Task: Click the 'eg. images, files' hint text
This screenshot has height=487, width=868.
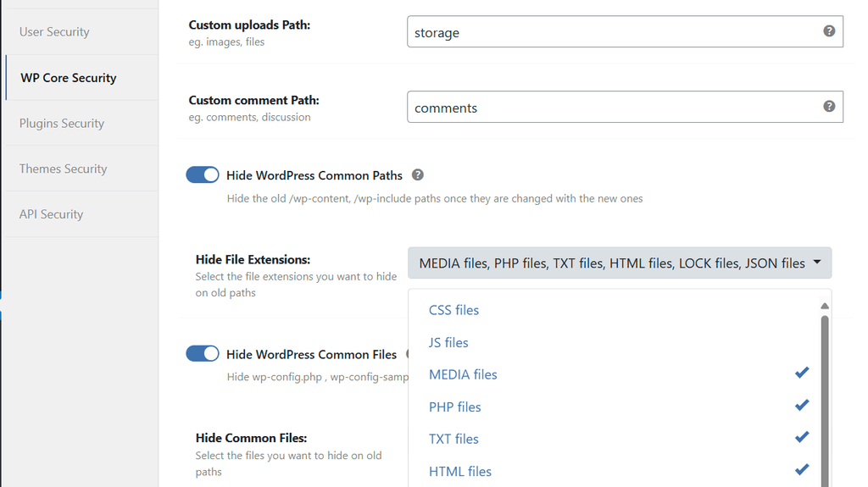Action: coord(226,42)
